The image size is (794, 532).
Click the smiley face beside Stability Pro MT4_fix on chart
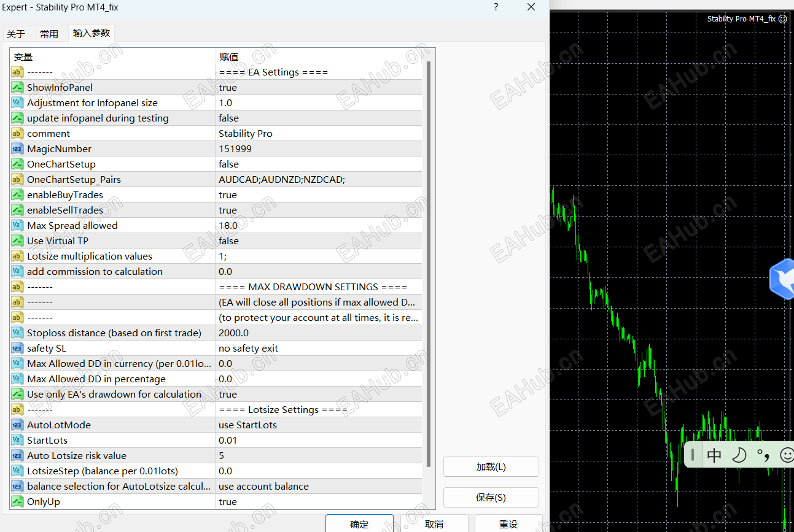pos(782,19)
